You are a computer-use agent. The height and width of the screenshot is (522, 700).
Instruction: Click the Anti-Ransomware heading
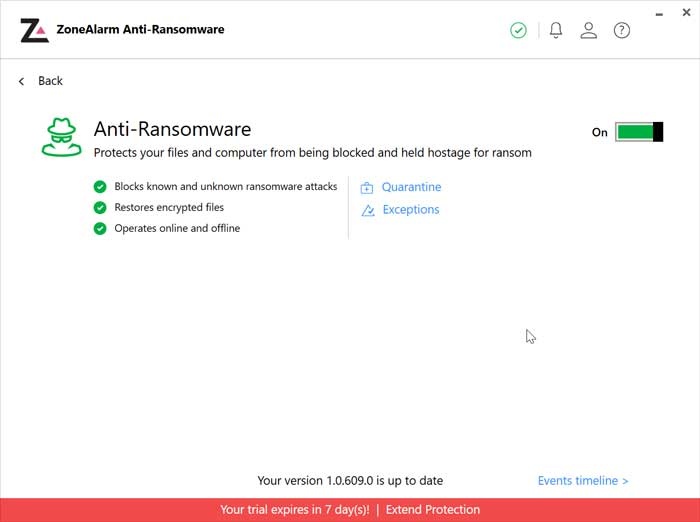pos(172,129)
